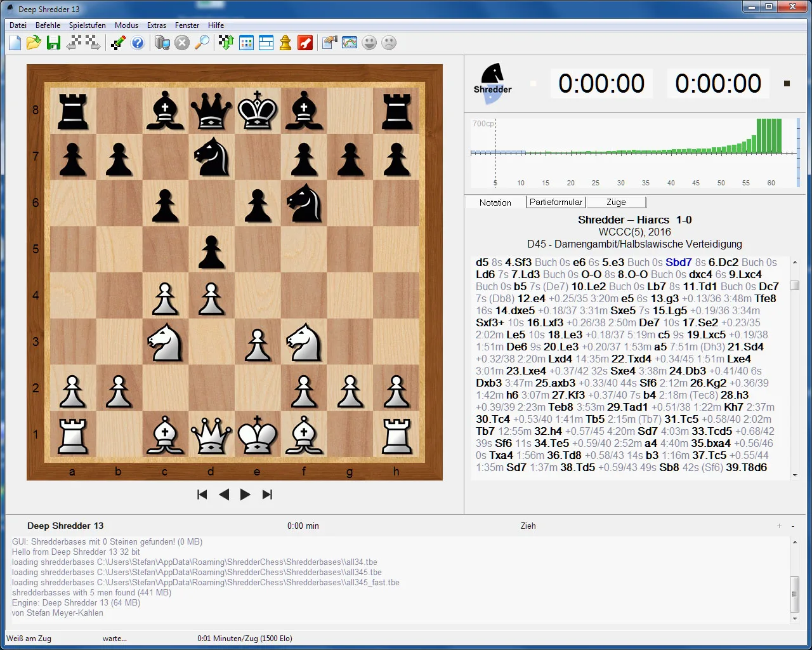Replay a move with the right-arrow board icon
The image size is (812, 650).
coord(93,43)
